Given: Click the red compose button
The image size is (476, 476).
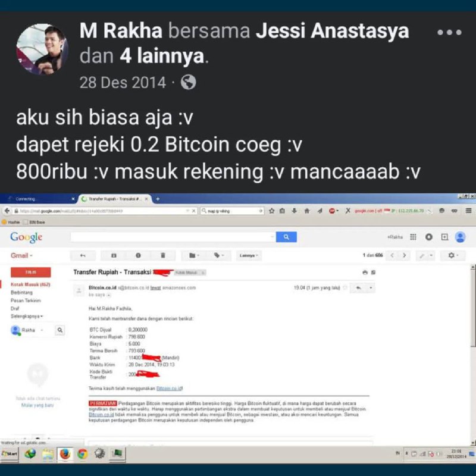Looking at the screenshot, I should pyautogui.click(x=31, y=273).
